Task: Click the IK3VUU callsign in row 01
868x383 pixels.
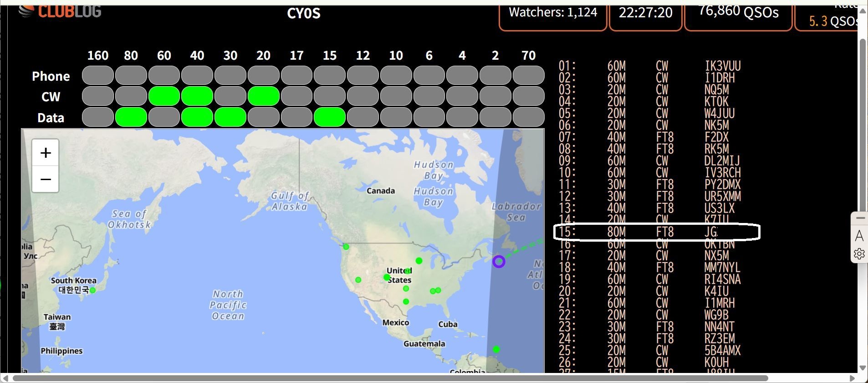Action: 722,66
